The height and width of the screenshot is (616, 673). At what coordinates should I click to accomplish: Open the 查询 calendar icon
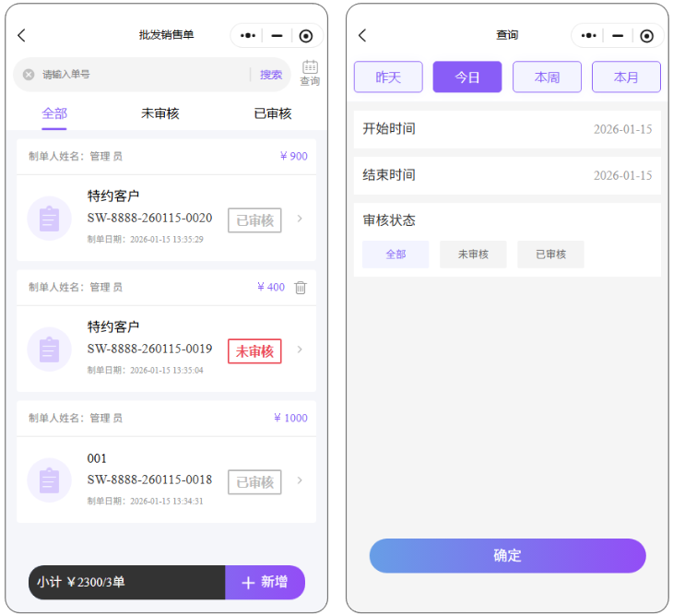(x=310, y=68)
